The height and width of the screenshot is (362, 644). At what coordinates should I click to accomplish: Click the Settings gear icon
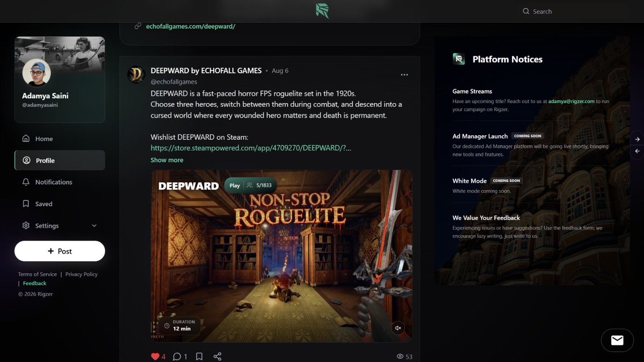click(x=26, y=226)
